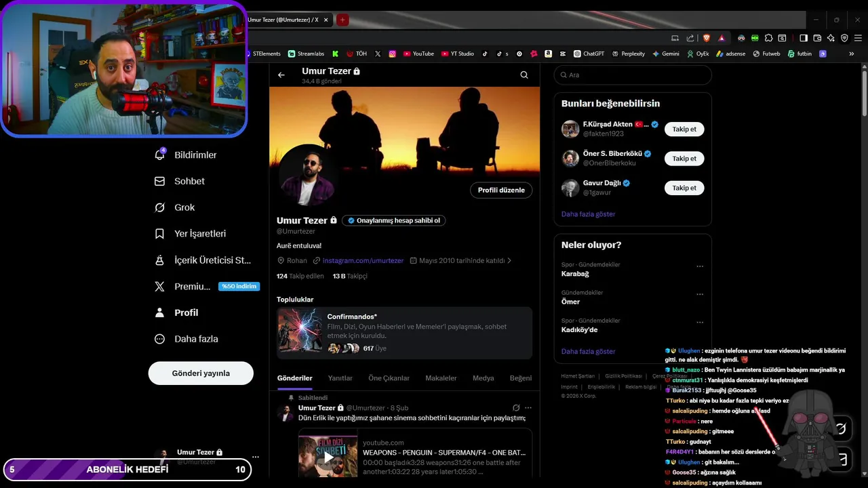Select the Umur Tezer browser tab

tap(288, 20)
